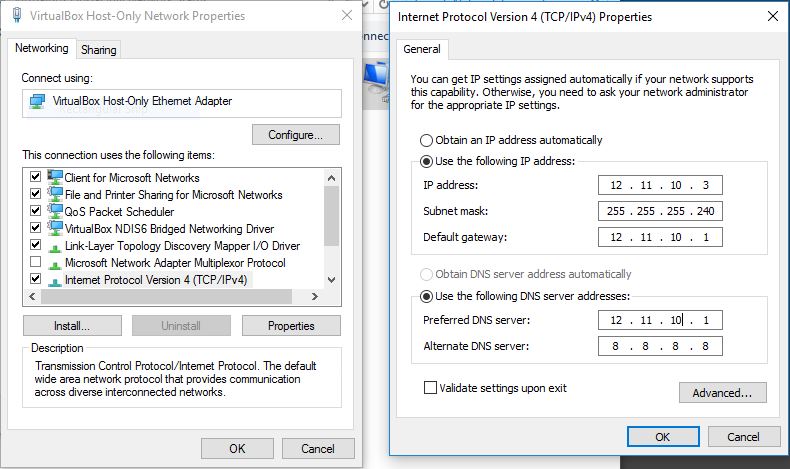Select the Networking tab
The height and width of the screenshot is (469, 790).
41,48
